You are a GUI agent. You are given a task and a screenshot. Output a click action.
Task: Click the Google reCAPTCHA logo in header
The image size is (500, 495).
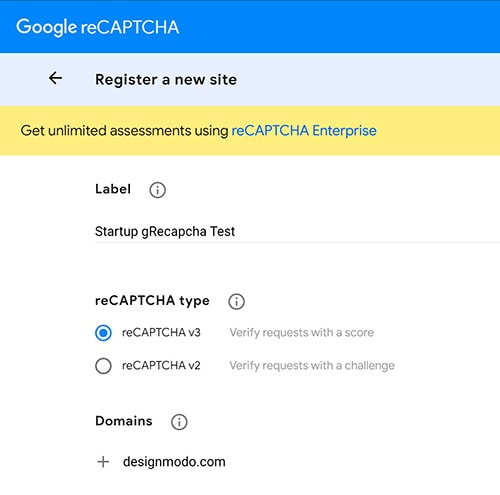click(x=98, y=27)
